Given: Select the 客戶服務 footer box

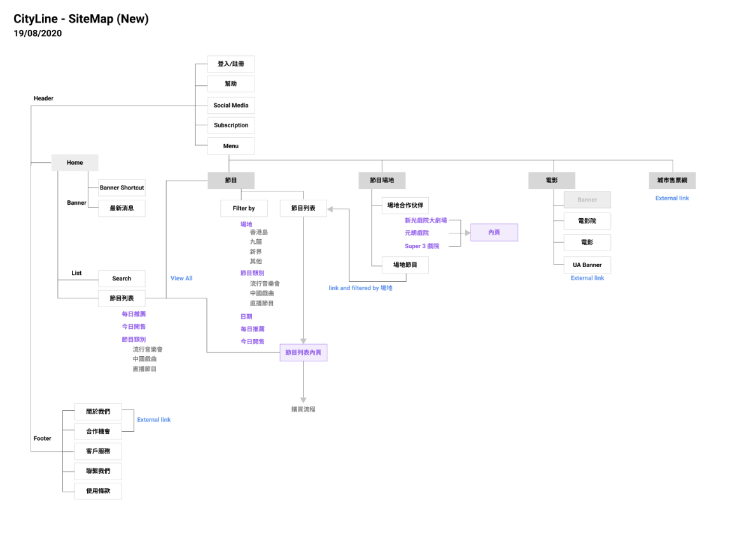Looking at the screenshot, I should coord(98,451).
